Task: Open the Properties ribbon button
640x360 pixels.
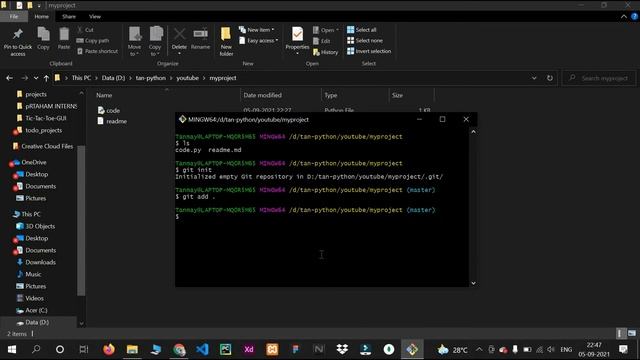Action: point(297,40)
